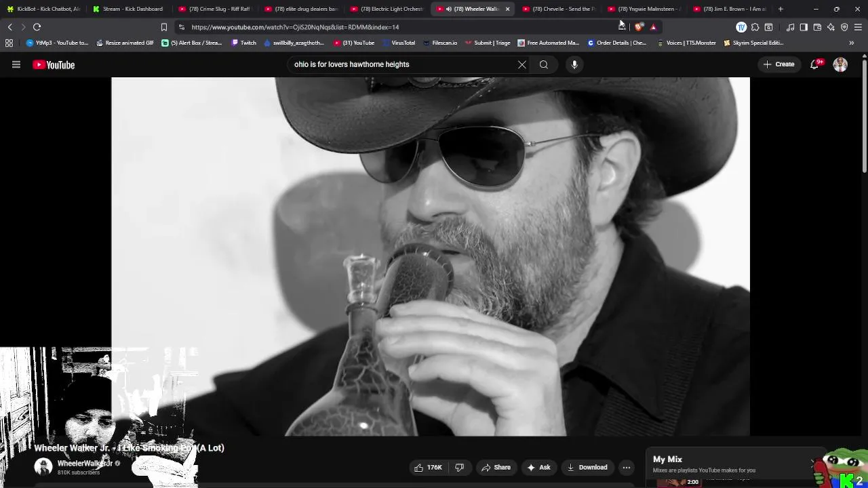Open WheelerWalkerJr channel name
The image size is (868, 488).
pos(85,464)
